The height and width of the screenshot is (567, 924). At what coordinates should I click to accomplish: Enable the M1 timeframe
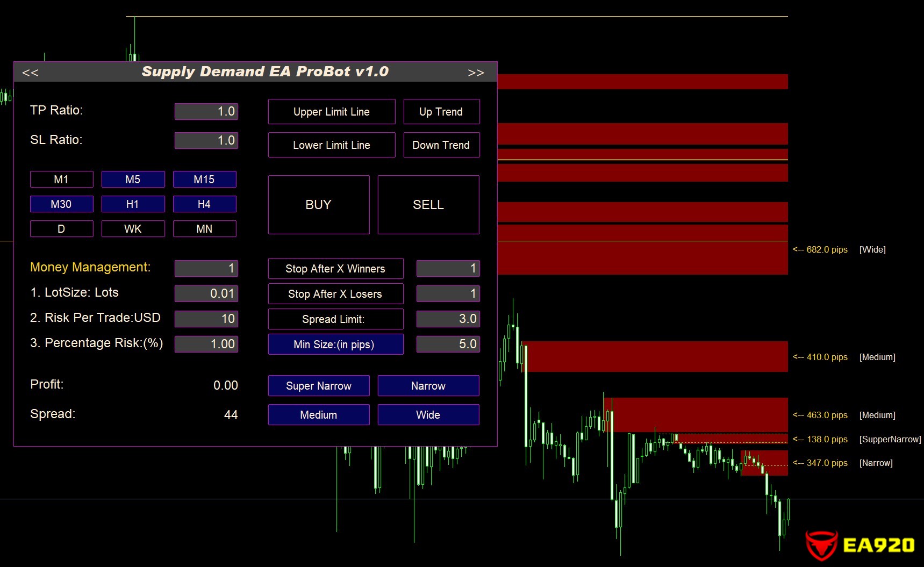pyautogui.click(x=61, y=180)
